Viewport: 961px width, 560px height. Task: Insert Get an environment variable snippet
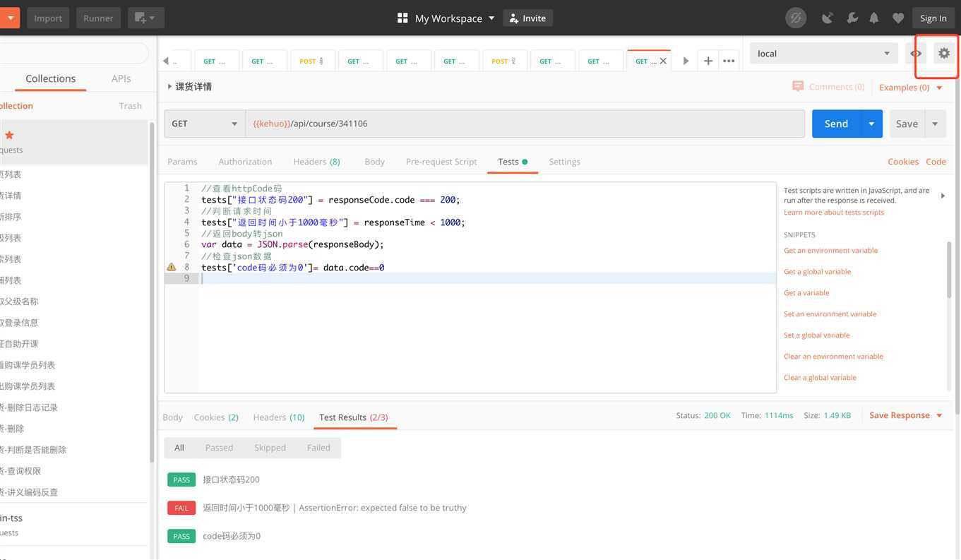831,250
